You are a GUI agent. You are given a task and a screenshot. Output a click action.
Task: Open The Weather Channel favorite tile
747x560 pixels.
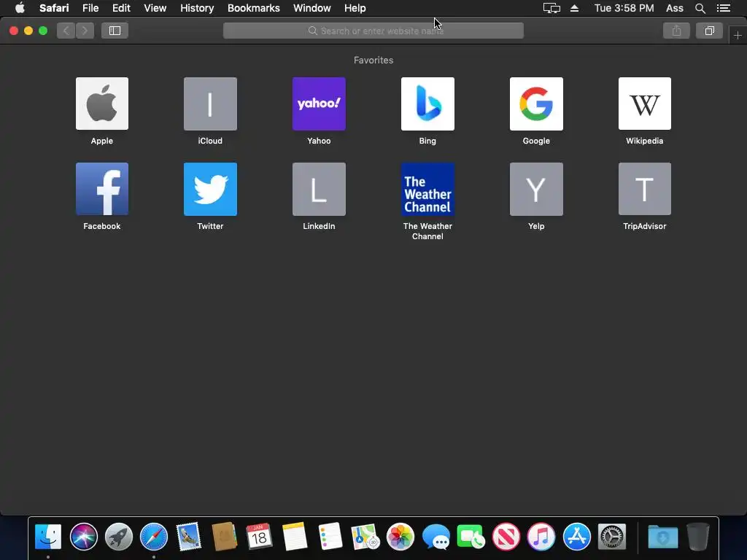[x=427, y=189]
